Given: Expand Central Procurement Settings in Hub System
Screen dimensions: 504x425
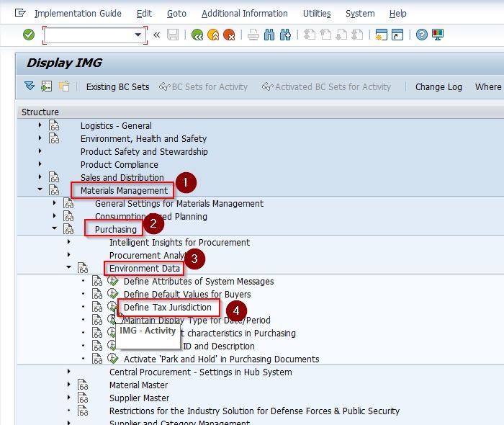Looking at the screenshot, I should pos(69,371).
